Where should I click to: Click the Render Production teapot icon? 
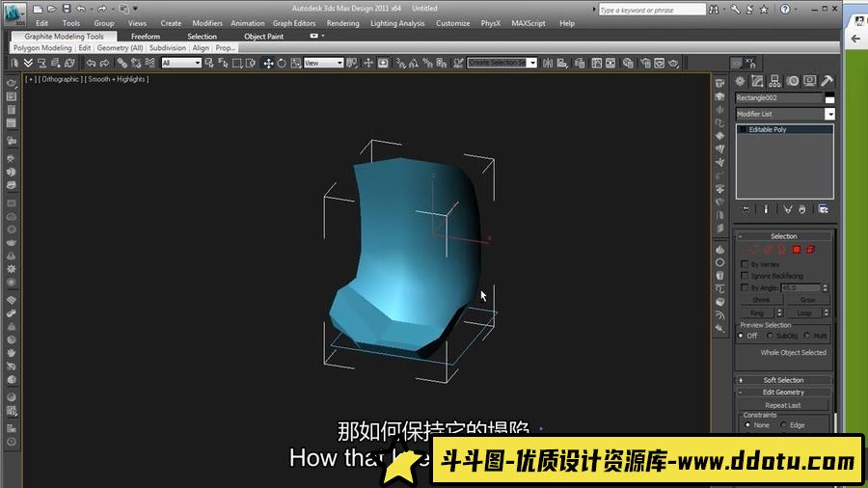point(673,63)
